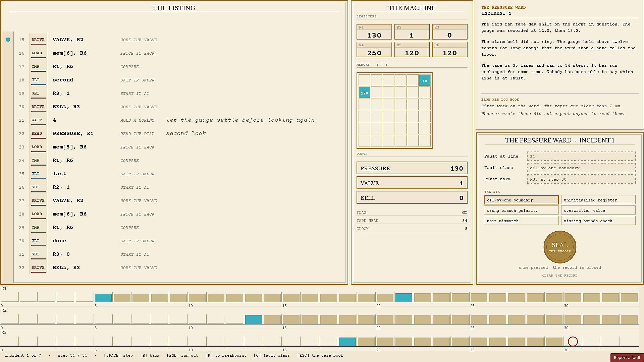
Task: Toggle the breakpoint dot on line 15
Action: pos(8,40)
